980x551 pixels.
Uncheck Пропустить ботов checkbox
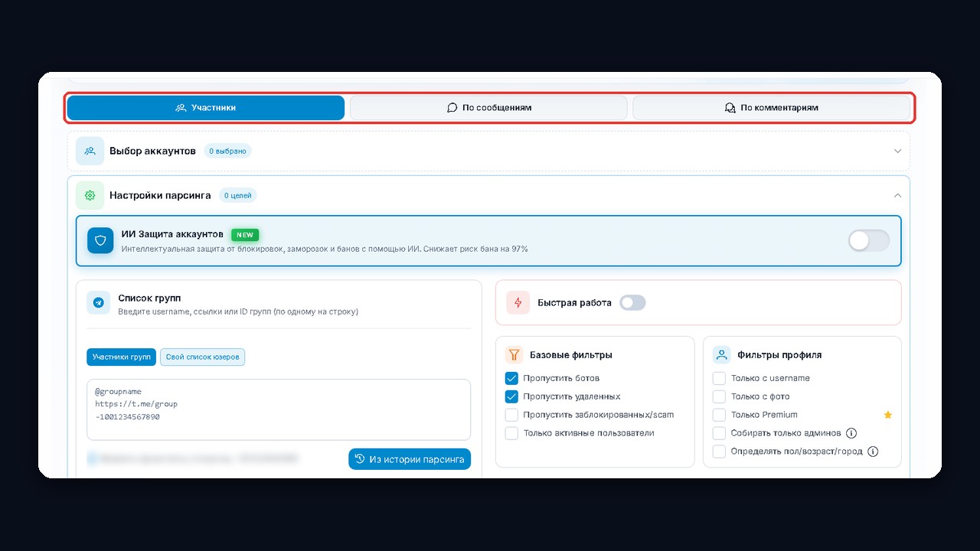(511, 378)
